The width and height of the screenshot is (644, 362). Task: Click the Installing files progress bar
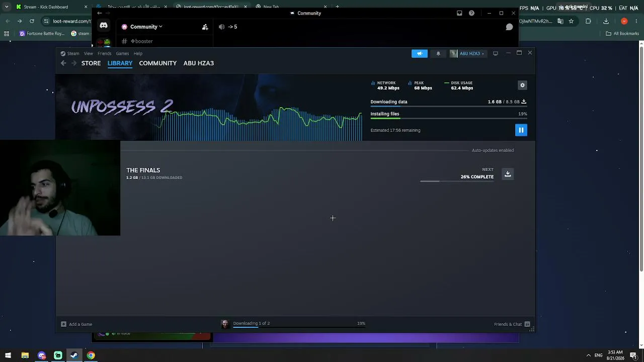448,119
